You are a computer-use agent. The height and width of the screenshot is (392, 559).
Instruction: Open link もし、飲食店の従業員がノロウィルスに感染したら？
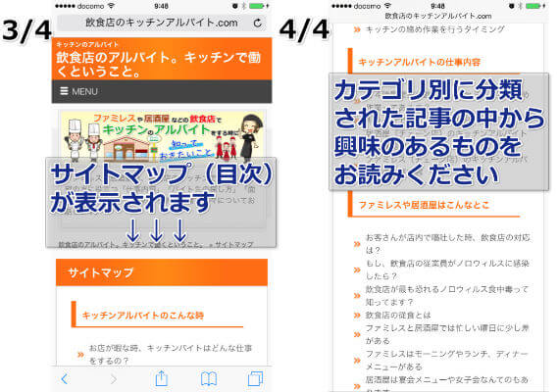pos(447,269)
